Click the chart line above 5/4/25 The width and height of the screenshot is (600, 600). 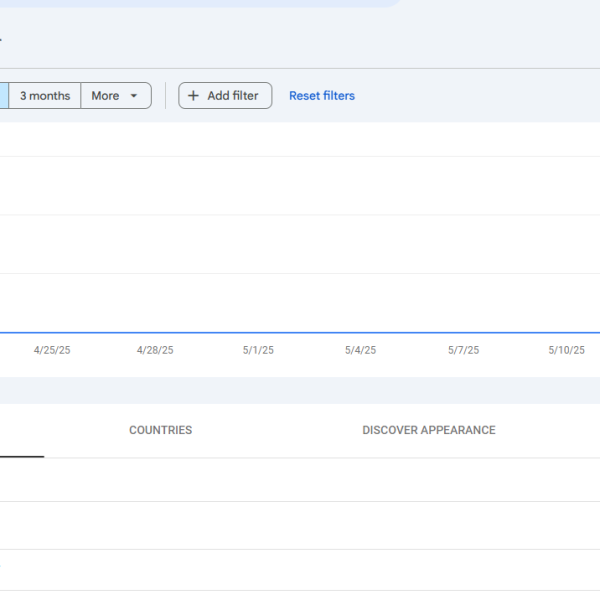tap(360, 332)
